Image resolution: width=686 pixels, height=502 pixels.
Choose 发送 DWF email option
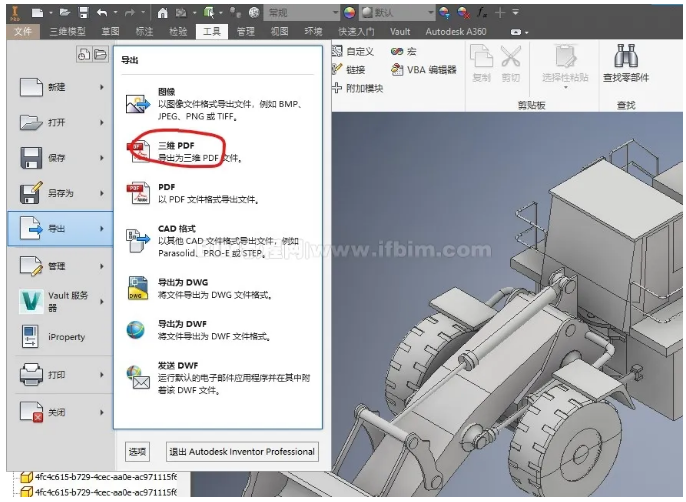218,377
